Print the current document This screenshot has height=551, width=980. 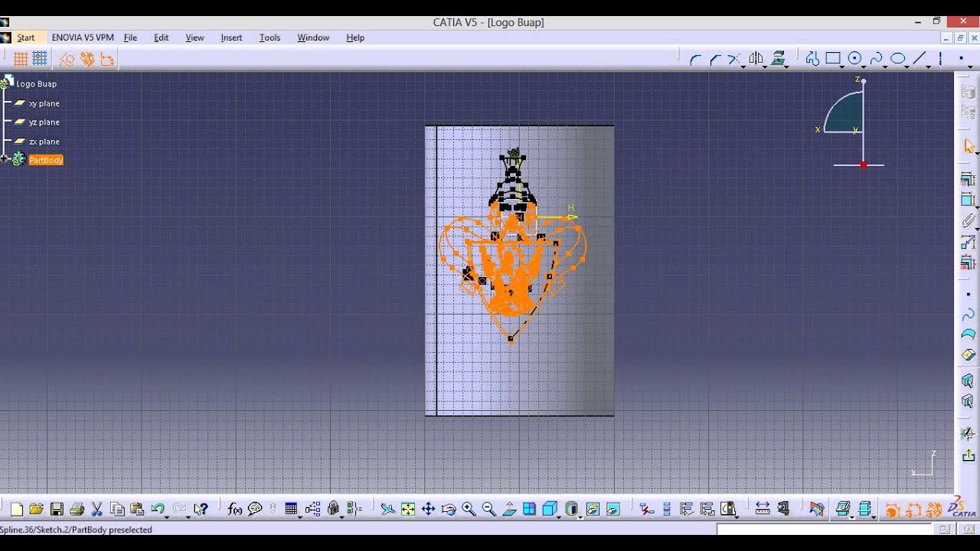(x=77, y=509)
